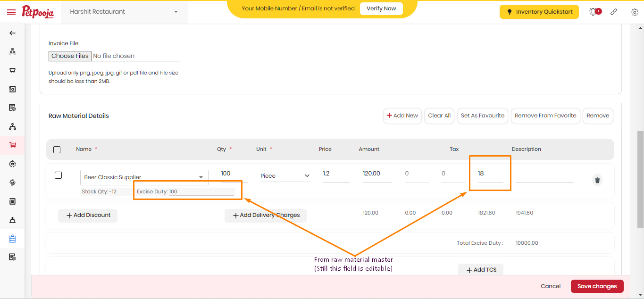This screenshot has width=644, height=299.
Task: Open the Piece unit dropdown
Action: coord(285,176)
